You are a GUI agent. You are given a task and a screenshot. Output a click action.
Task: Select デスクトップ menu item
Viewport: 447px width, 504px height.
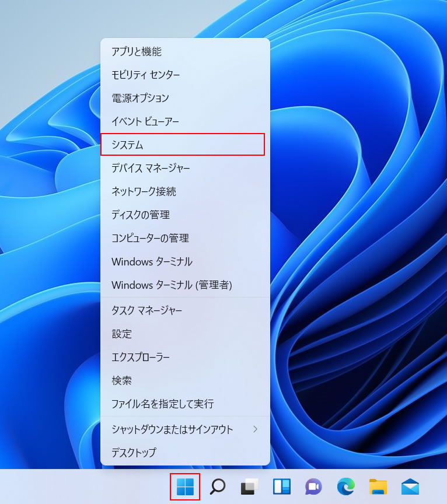185,453
